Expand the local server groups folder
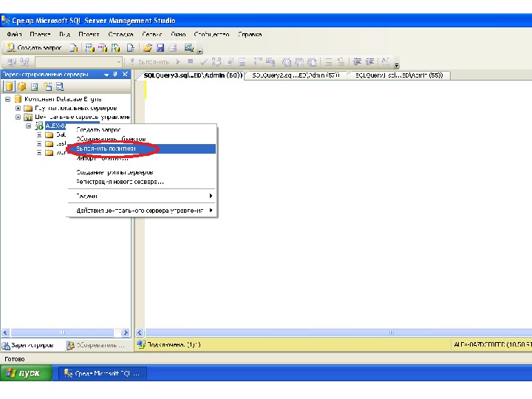The image size is (532, 399). tap(18, 108)
